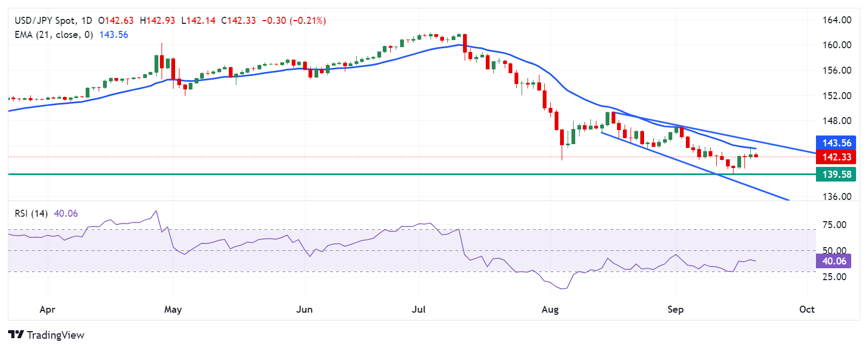
Task: Click the closing price C142.33 value
Action: [x=239, y=21]
